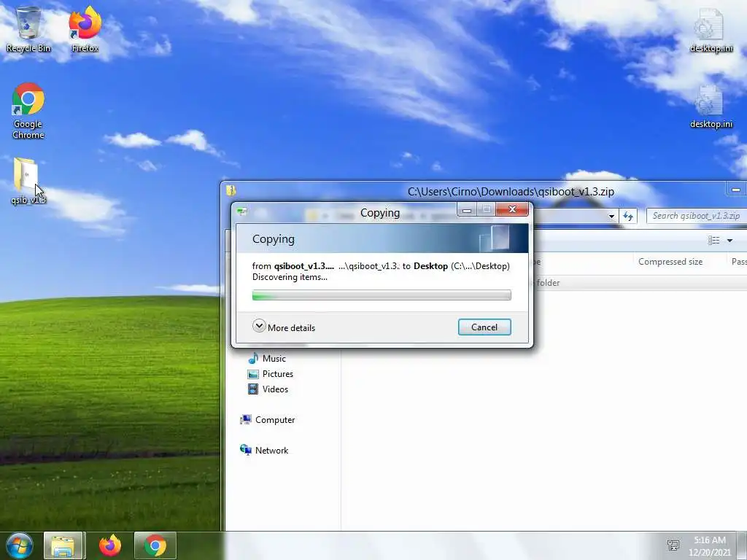Switch to Chrome in the taskbar
The width and height of the screenshot is (747, 560).
(155, 545)
